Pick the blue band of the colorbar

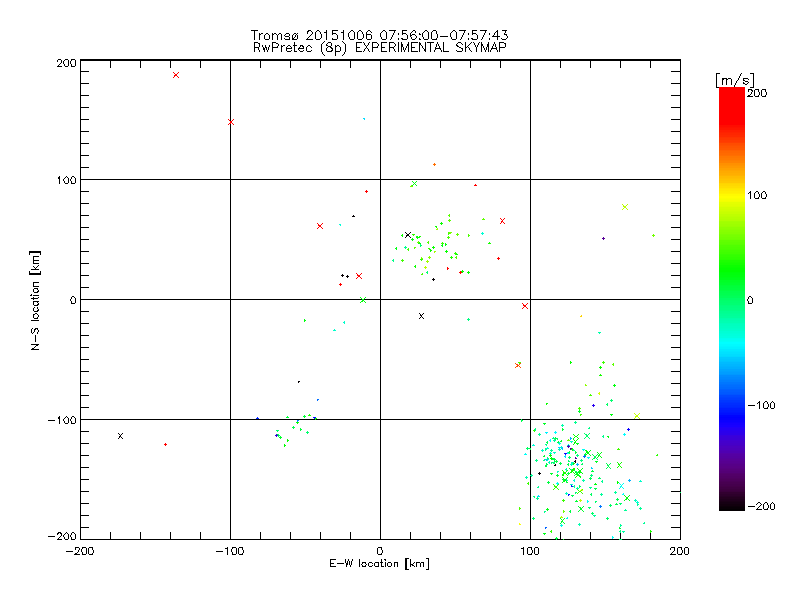tap(732, 413)
